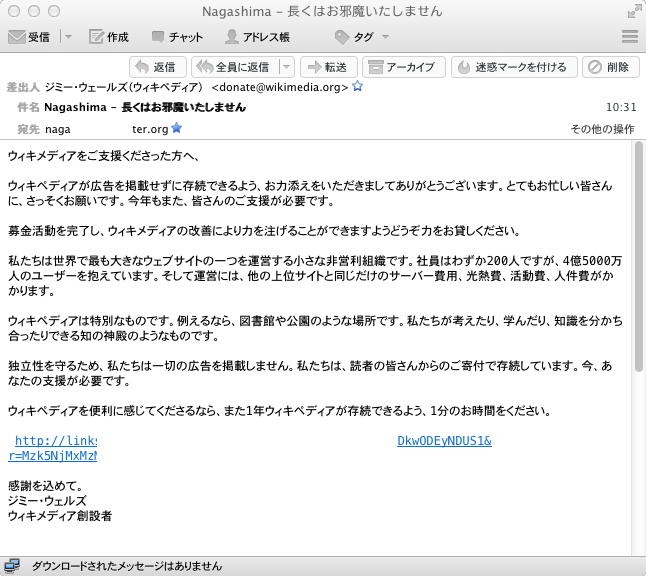646x576 pixels.
Task: Click the タグ (Tag) icon
Action: (x=342, y=37)
